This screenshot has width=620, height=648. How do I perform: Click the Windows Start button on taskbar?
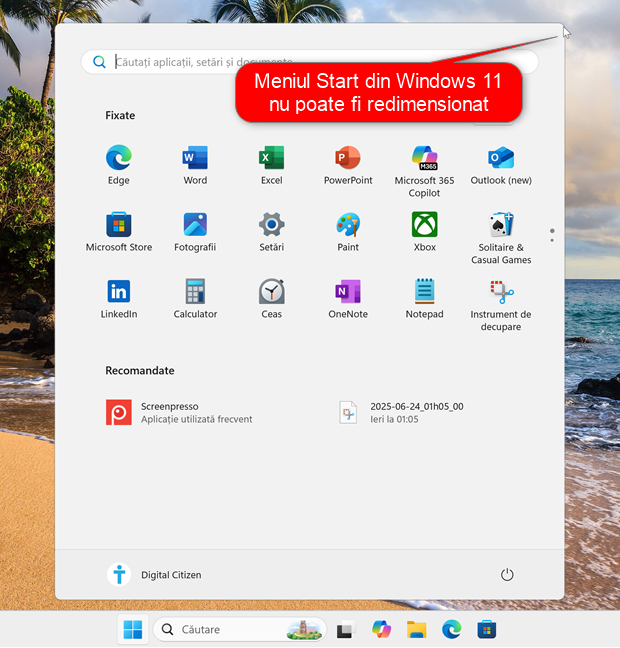132,629
